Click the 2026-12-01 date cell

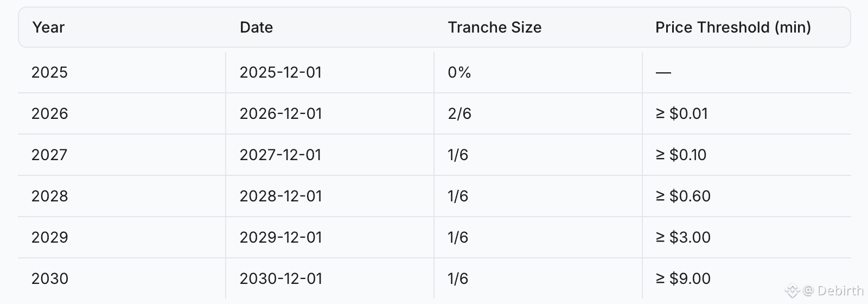point(280,113)
